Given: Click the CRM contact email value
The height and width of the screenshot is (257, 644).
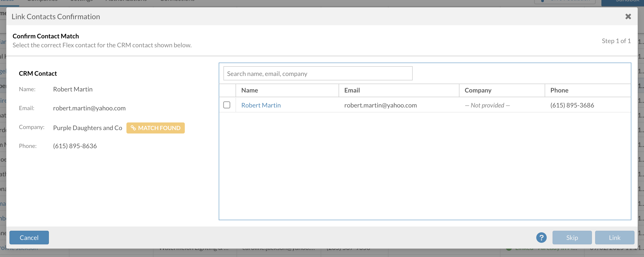Looking at the screenshot, I should (89, 108).
